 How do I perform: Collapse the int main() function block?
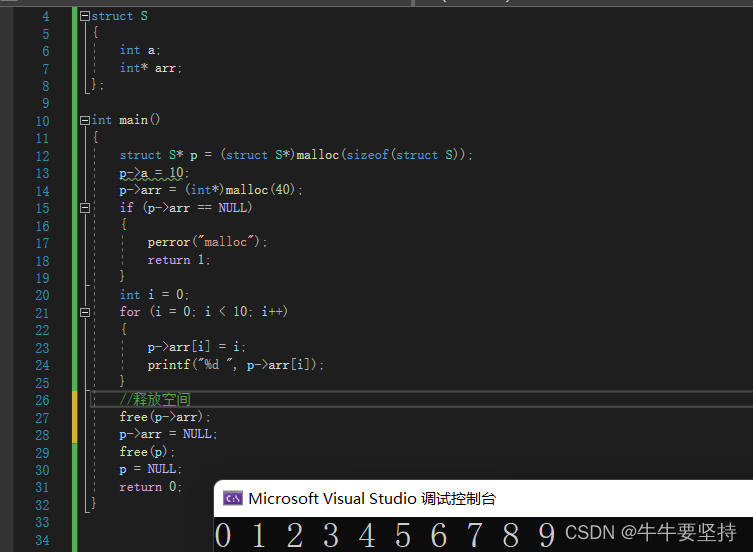tap(85, 120)
